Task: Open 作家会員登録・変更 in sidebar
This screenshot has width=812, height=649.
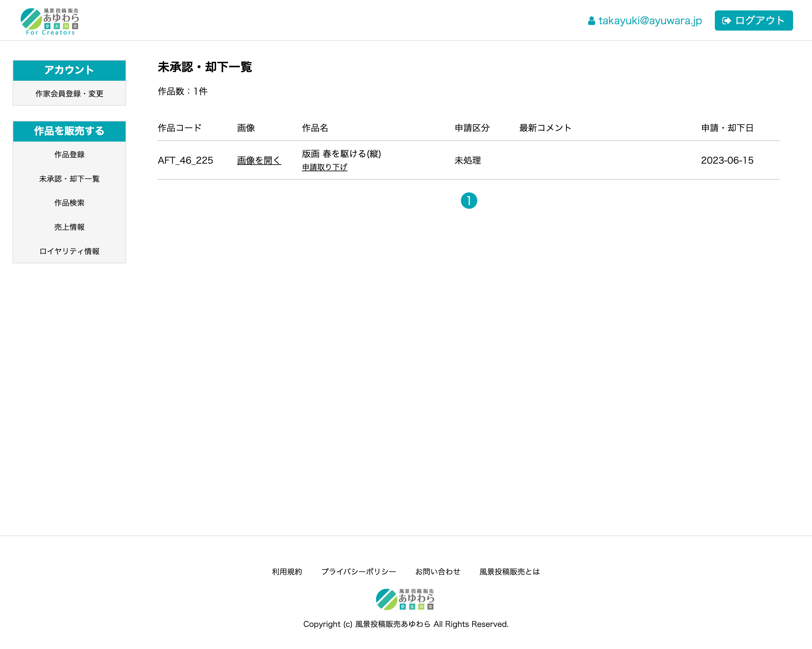Action: 69,93
